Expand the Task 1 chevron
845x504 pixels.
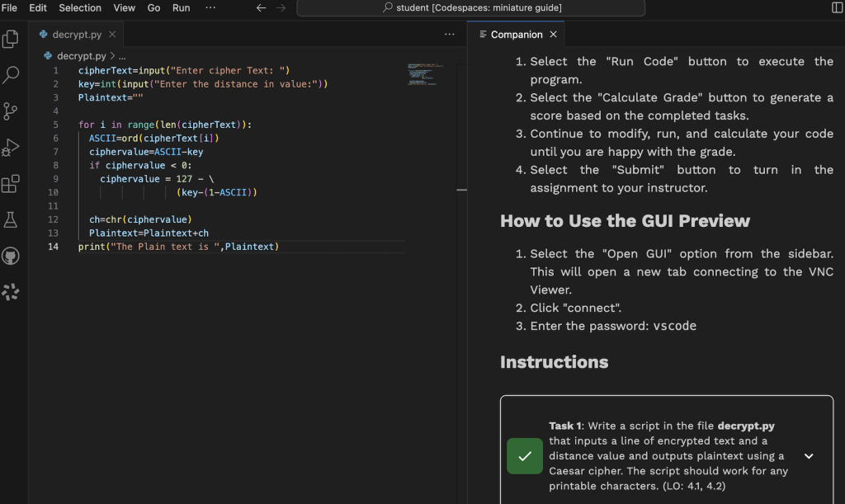click(809, 456)
